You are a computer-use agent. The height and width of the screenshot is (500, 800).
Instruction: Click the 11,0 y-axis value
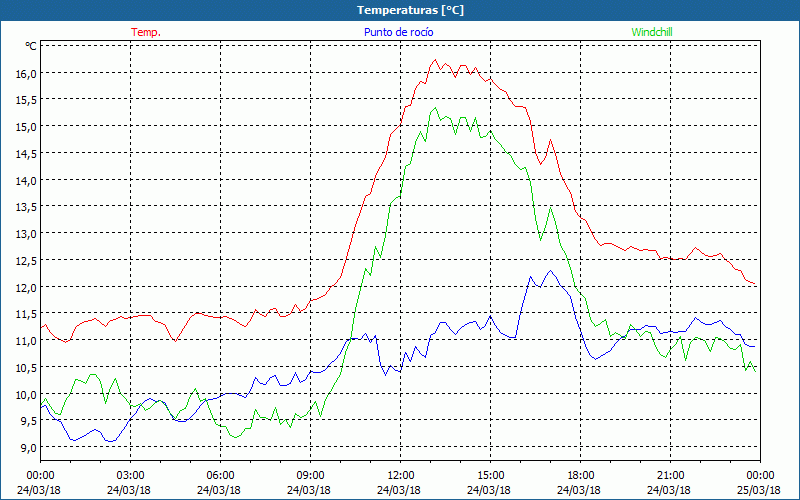point(26,340)
